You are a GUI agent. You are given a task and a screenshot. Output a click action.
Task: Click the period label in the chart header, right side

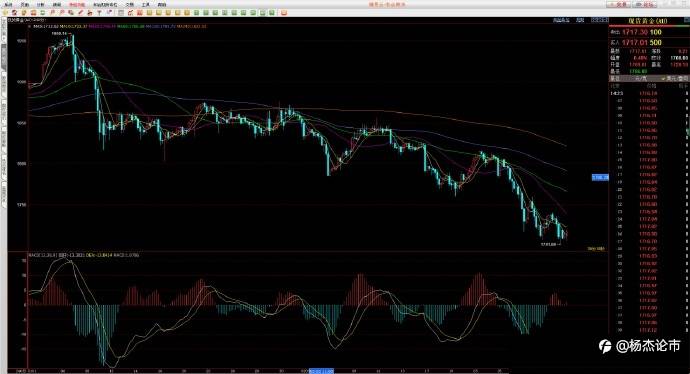580,20
